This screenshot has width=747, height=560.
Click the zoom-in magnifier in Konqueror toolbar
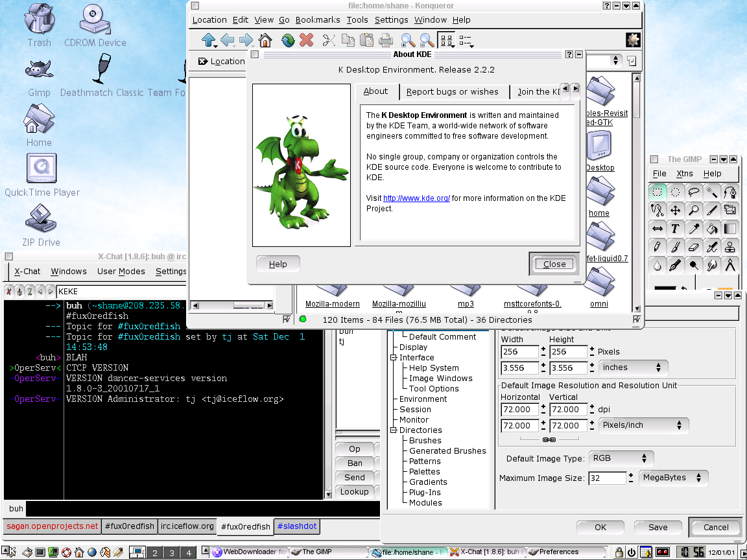408,40
